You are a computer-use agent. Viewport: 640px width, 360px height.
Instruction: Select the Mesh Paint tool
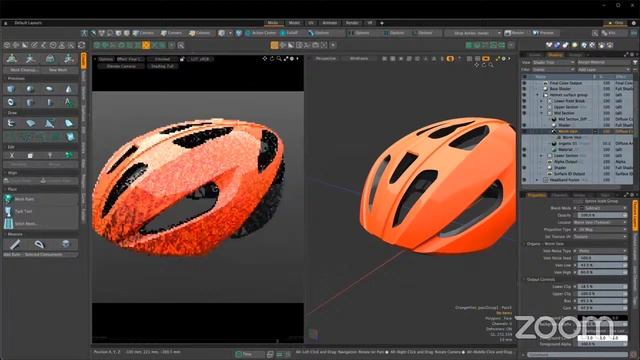pos(41,199)
